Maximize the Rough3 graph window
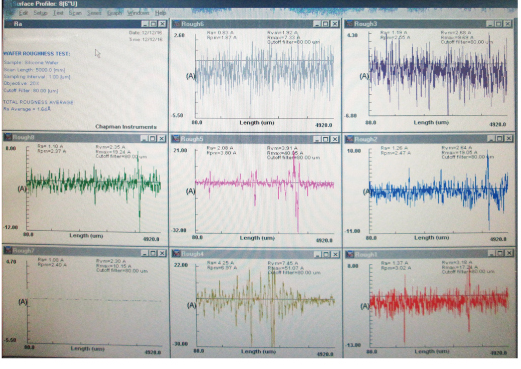 [x=498, y=24]
